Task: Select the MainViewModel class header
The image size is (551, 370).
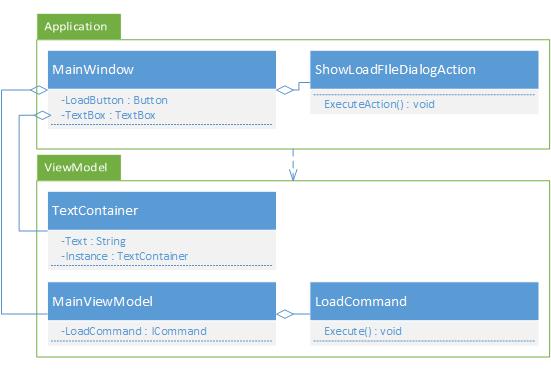Action: [x=162, y=301]
